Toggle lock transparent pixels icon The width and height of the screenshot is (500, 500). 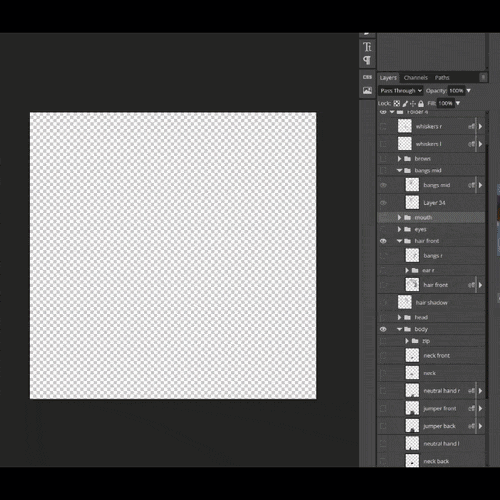click(x=397, y=103)
